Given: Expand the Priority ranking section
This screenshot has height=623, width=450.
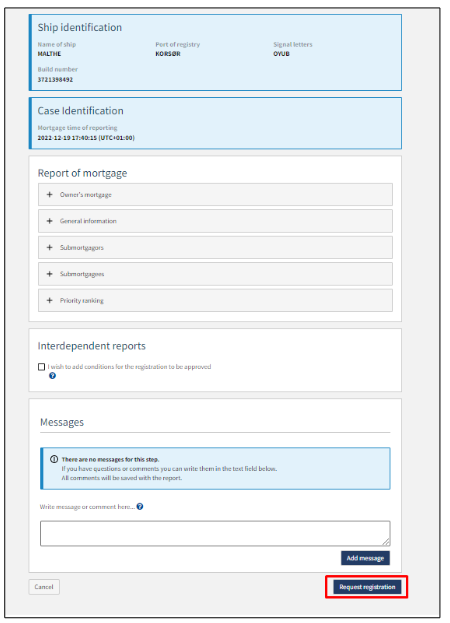Looking at the screenshot, I should pyautogui.click(x=215, y=300).
